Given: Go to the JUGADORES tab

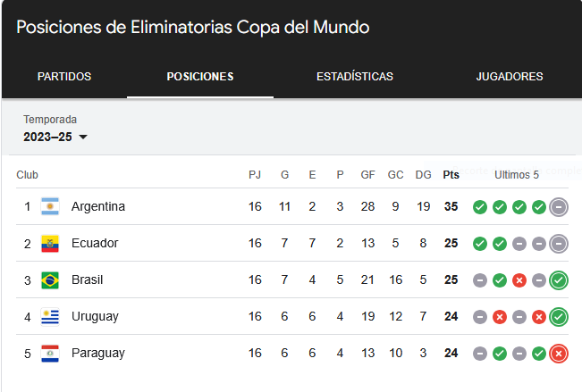Looking at the screenshot, I should point(510,77).
